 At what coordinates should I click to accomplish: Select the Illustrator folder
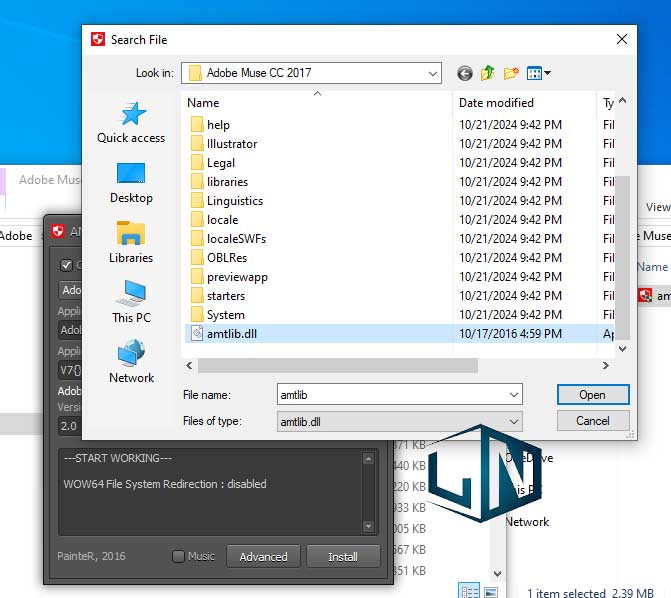[232, 144]
